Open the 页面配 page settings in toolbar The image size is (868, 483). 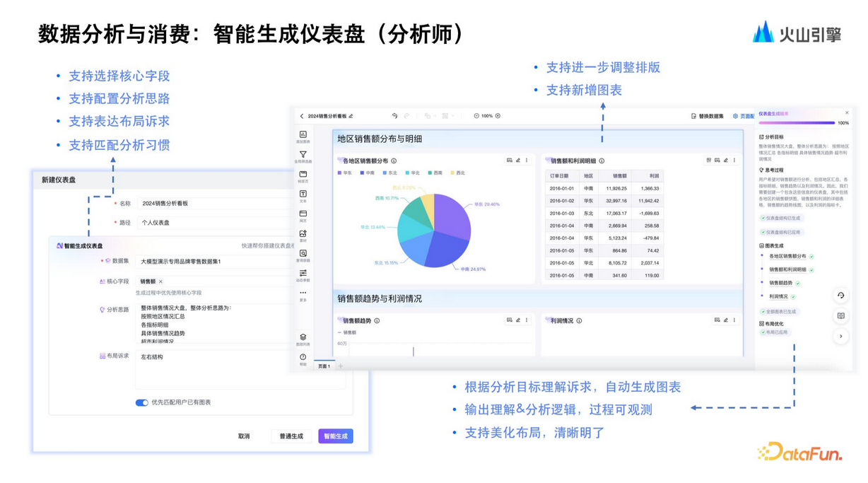(744, 116)
